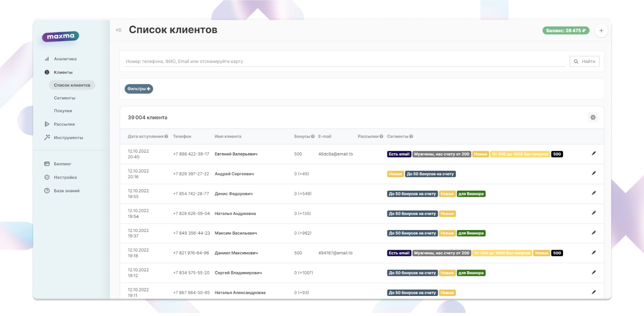Edit Наталья Андреевна with the pencil icon
The image size is (644, 316).
tap(594, 213)
